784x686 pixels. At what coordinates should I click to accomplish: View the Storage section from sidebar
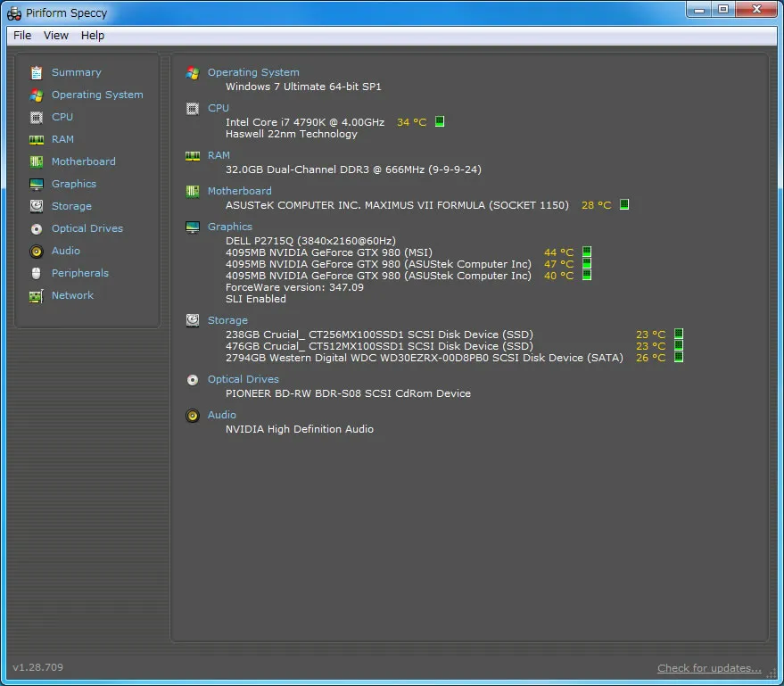pyautogui.click(x=71, y=206)
